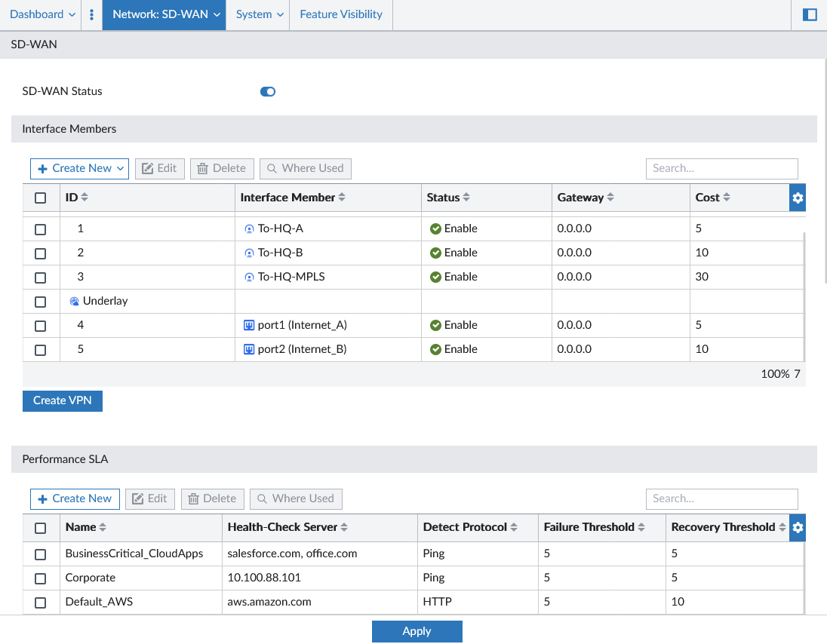Expand the Dashboard dropdown
Viewport: 827px width, 644px height.
[41, 14]
